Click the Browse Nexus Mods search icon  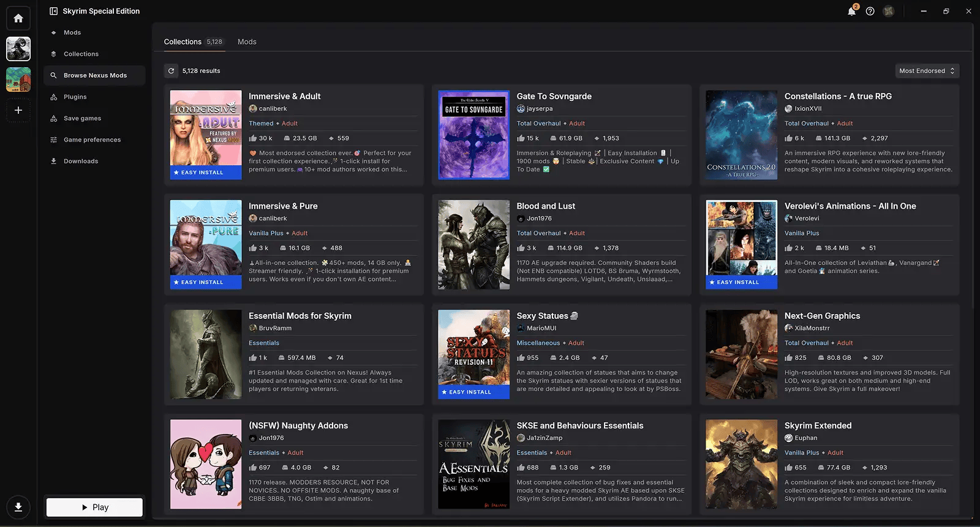(53, 75)
